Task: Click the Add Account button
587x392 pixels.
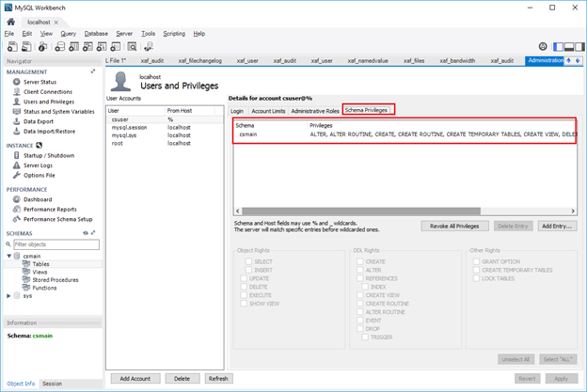Action: [x=135, y=379]
